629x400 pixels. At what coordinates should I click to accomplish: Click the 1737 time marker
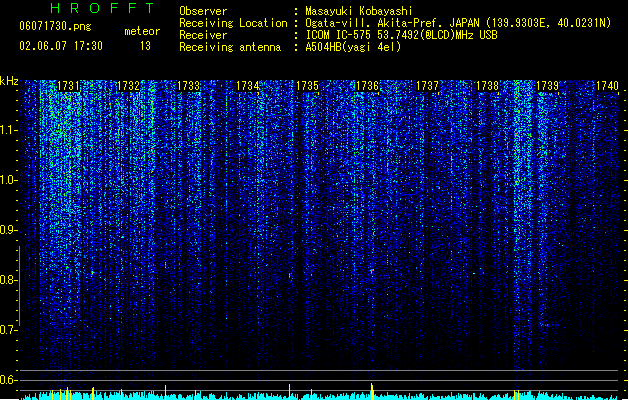(x=427, y=86)
